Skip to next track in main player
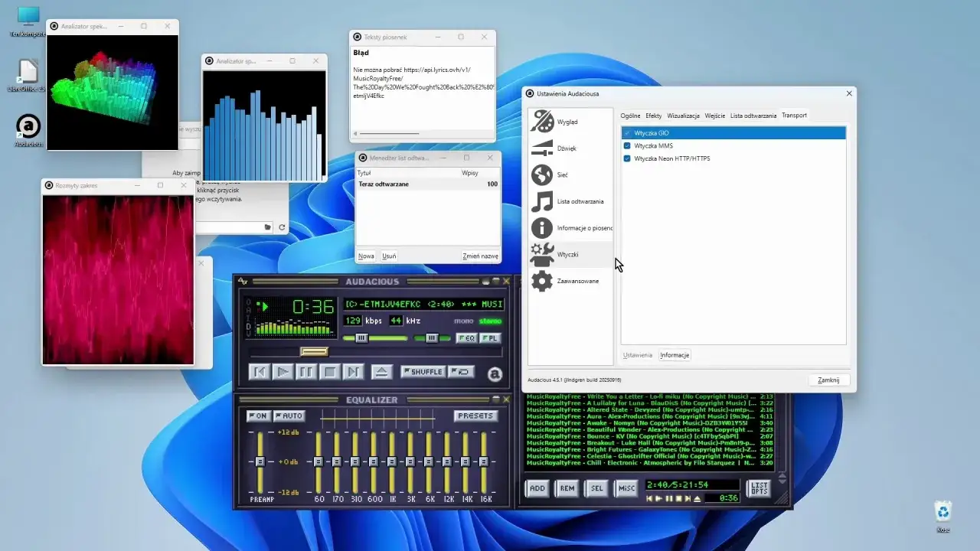 (x=353, y=372)
